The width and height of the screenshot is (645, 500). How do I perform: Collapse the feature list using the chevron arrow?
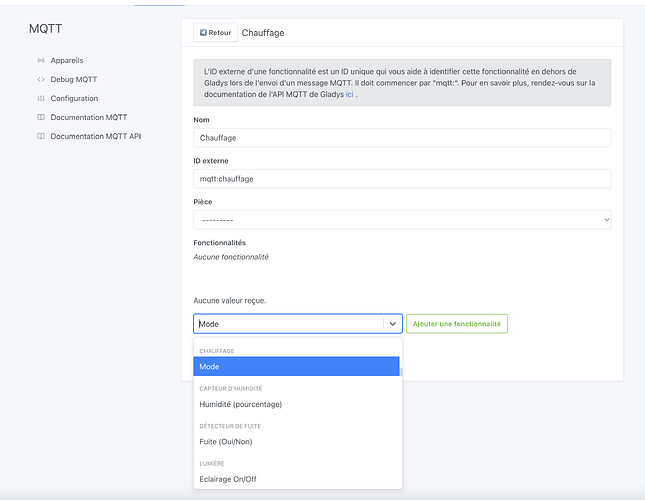coord(391,324)
